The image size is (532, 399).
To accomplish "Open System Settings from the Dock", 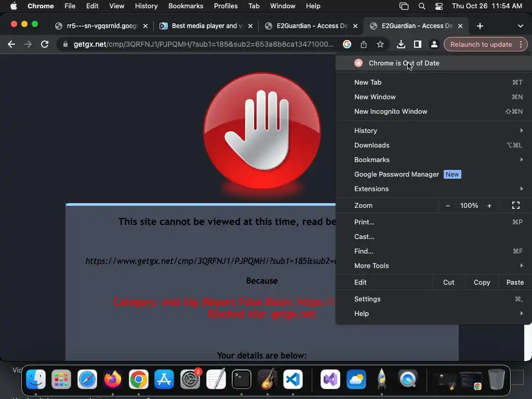I will (190, 379).
